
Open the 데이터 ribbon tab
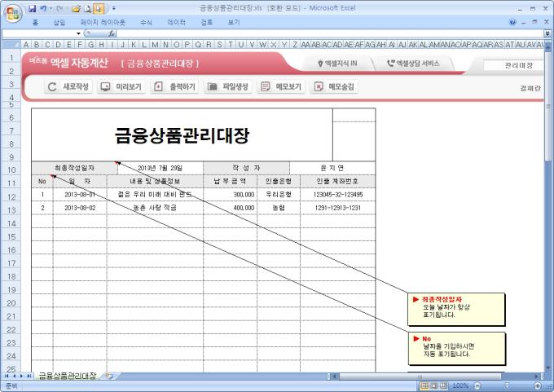(176, 22)
